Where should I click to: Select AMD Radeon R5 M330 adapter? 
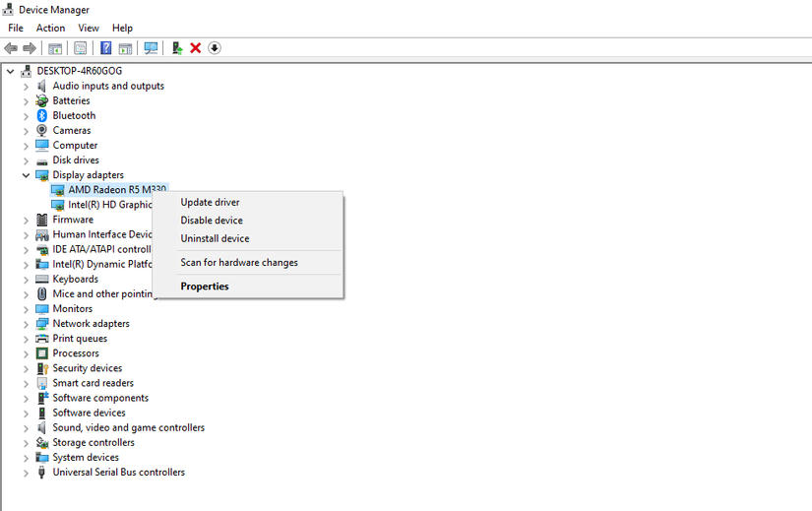point(109,190)
